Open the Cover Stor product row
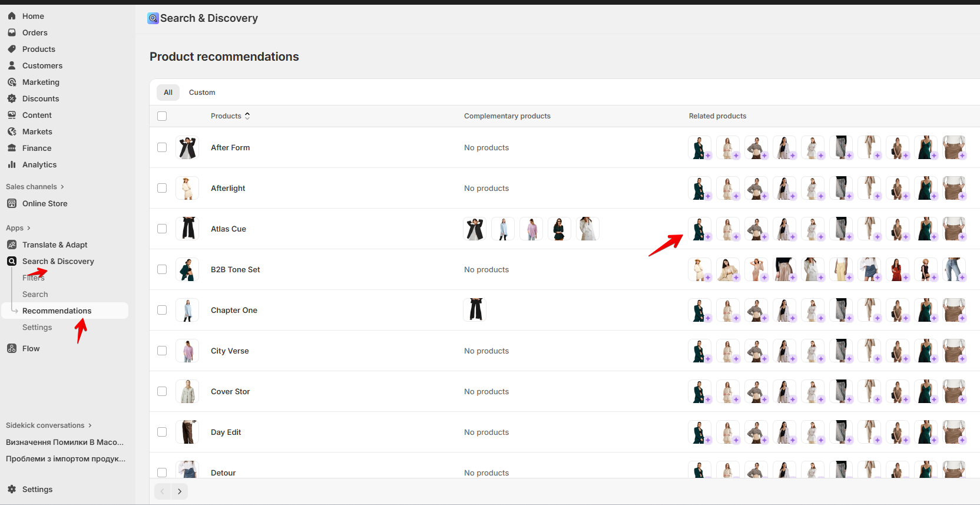 pyautogui.click(x=230, y=391)
